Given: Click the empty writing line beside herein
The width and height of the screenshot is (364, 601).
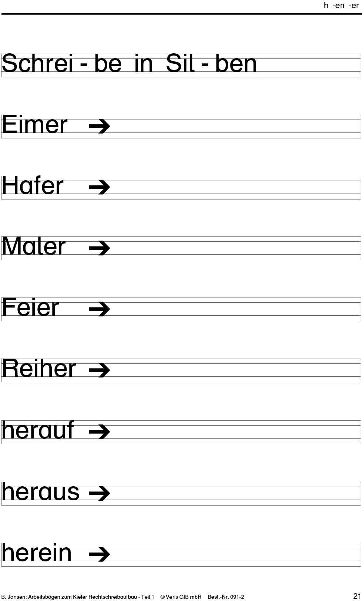Looking at the screenshot, I should click(x=236, y=555).
